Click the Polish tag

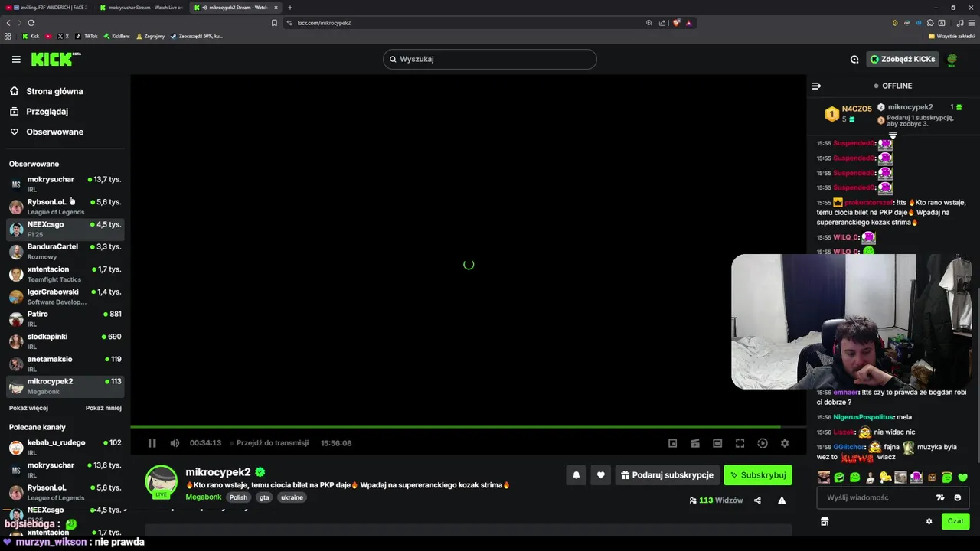pyautogui.click(x=239, y=497)
